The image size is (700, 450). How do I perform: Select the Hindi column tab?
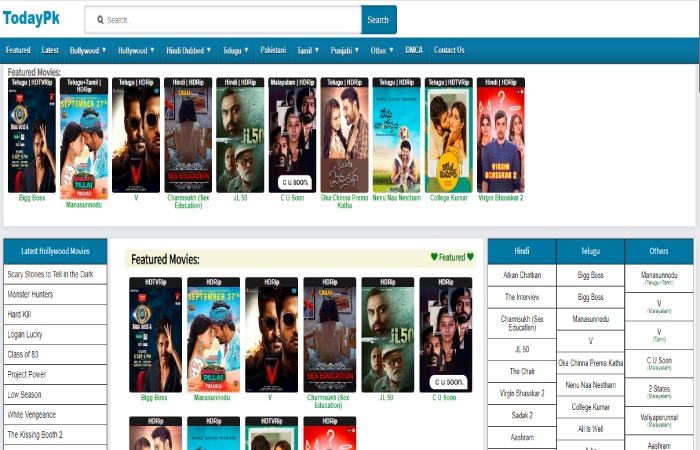522,251
